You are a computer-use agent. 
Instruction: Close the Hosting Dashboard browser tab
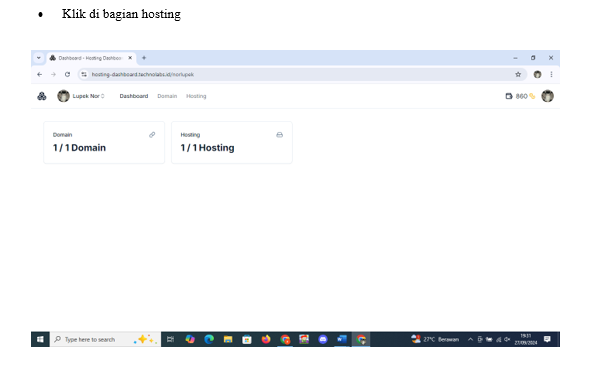[130, 58]
